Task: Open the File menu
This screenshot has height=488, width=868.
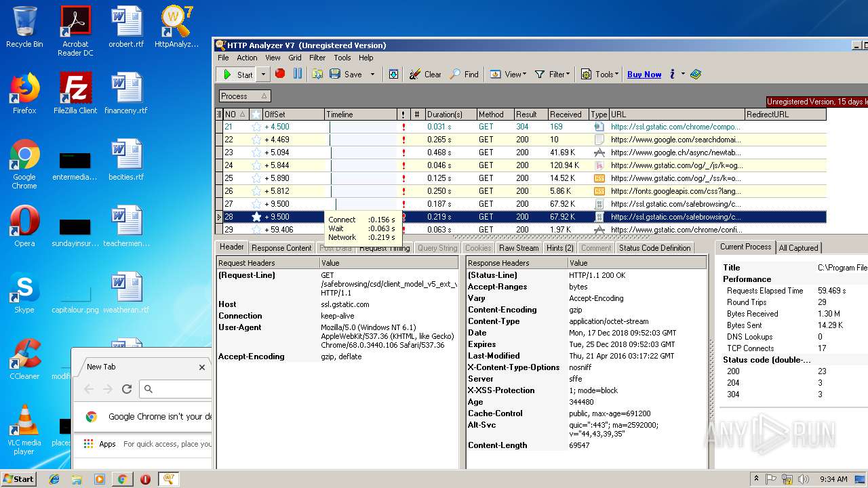Action: (223, 58)
